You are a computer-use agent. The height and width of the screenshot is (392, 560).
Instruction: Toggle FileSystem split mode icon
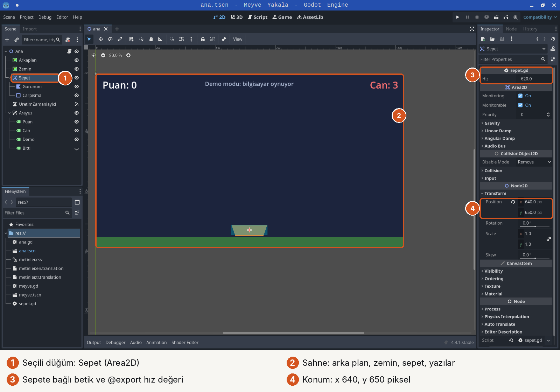(77, 202)
